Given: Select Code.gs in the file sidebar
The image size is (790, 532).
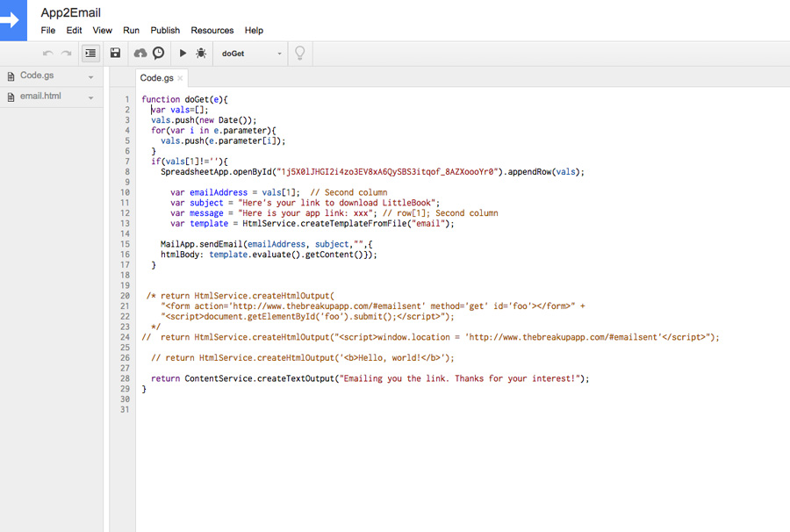Looking at the screenshot, I should tap(37, 75).
